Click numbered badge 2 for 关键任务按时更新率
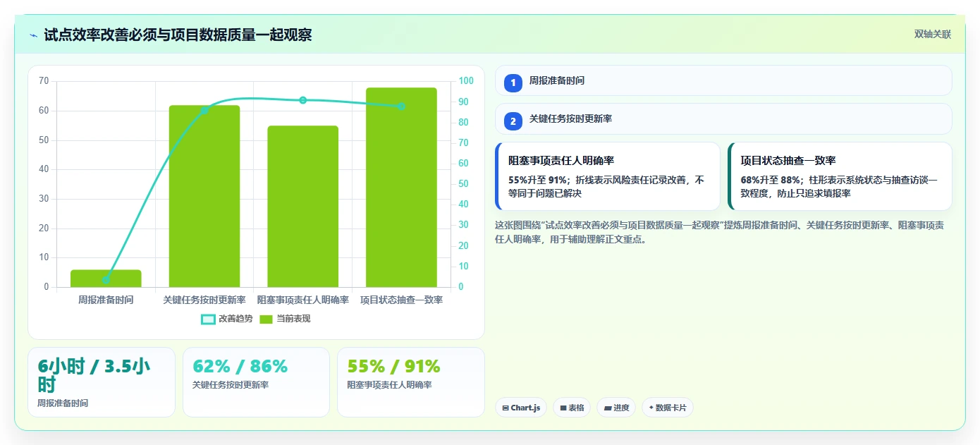The image size is (980, 445). pyautogui.click(x=513, y=121)
